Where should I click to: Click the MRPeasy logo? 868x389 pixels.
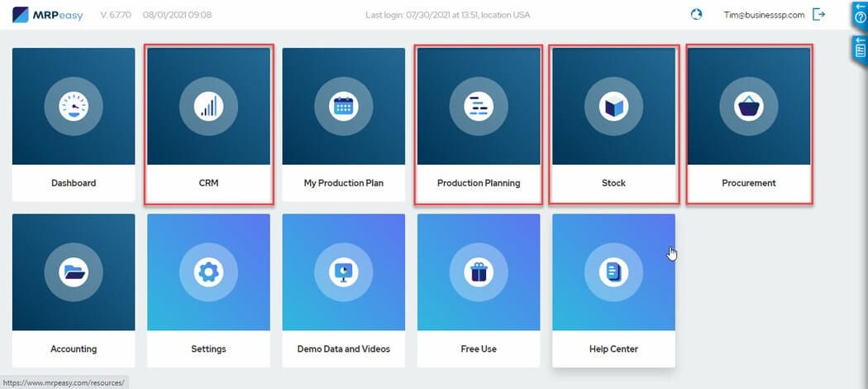[x=48, y=15]
